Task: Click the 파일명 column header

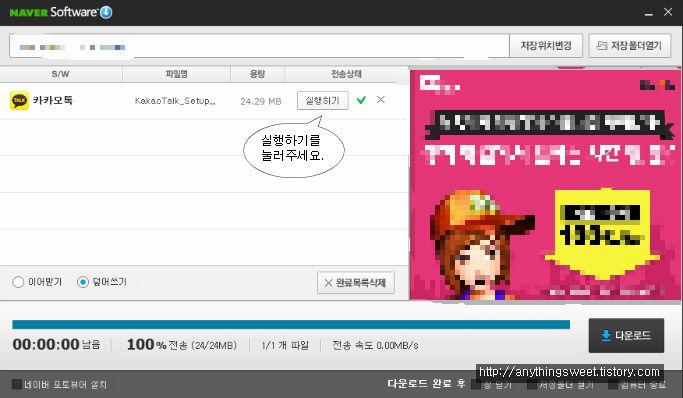Action: (x=176, y=74)
